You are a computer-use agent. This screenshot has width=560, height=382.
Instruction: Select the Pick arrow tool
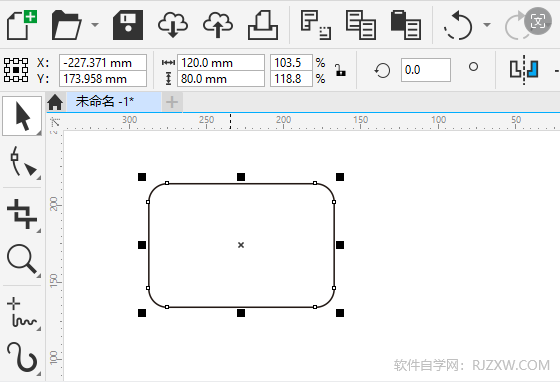[22, 116]
